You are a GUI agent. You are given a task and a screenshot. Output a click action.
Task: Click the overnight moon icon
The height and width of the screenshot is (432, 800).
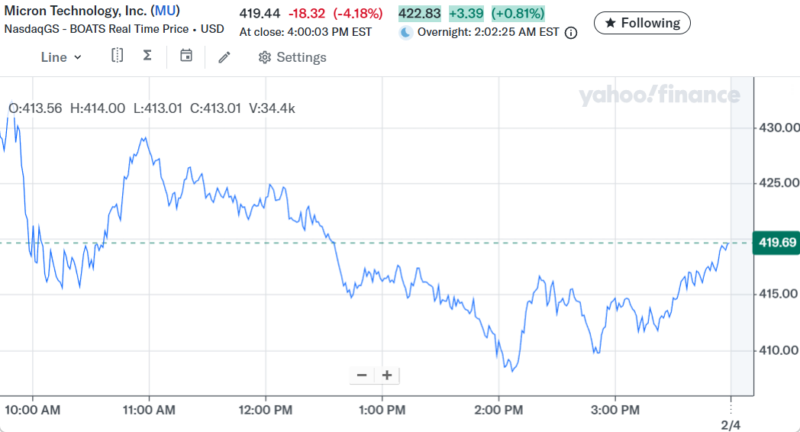[405, 32]
